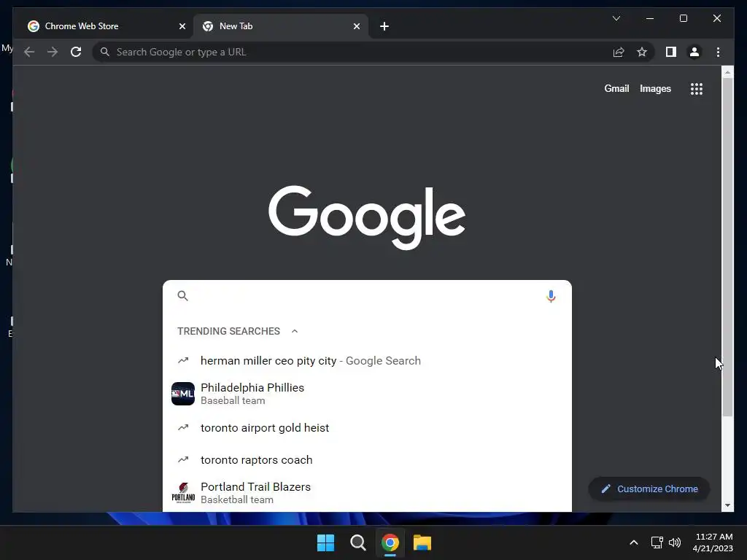Open the Gmail link

tap(616, 88)
